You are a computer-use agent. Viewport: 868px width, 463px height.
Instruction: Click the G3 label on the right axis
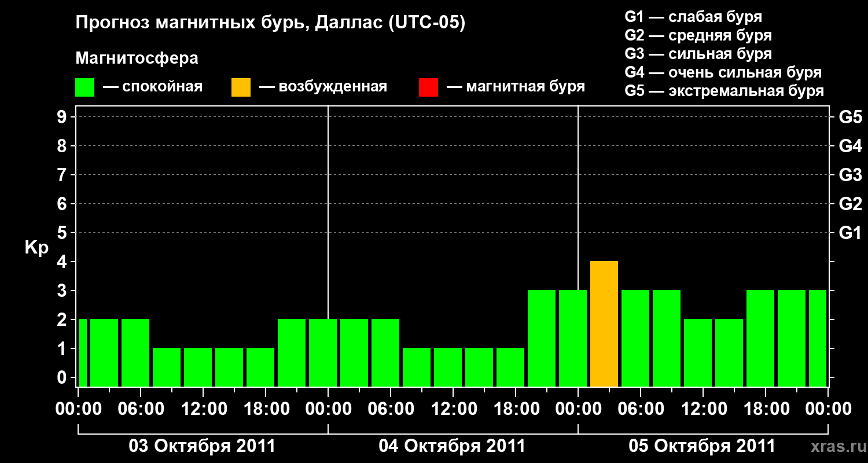(x=850, y=175)
